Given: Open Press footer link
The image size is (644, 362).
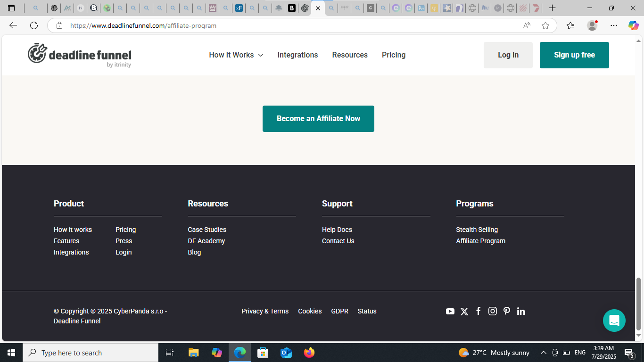Looking at the screenshot, I should (x=124, y=241).
